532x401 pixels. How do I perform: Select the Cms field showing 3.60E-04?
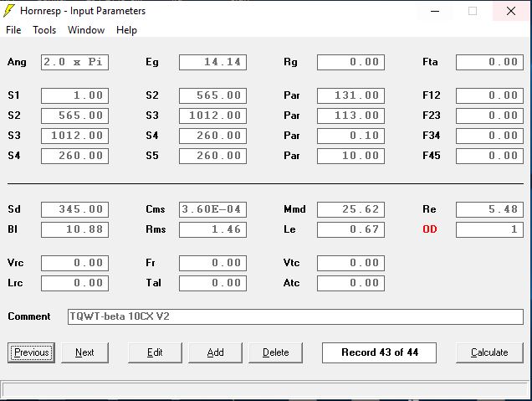(x=212, y=209)
